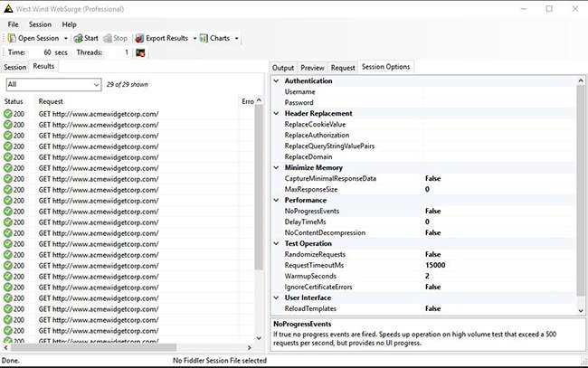Click RandomizeRequests False value
This screenshot has height=368, width=588.
pos(432,255)
